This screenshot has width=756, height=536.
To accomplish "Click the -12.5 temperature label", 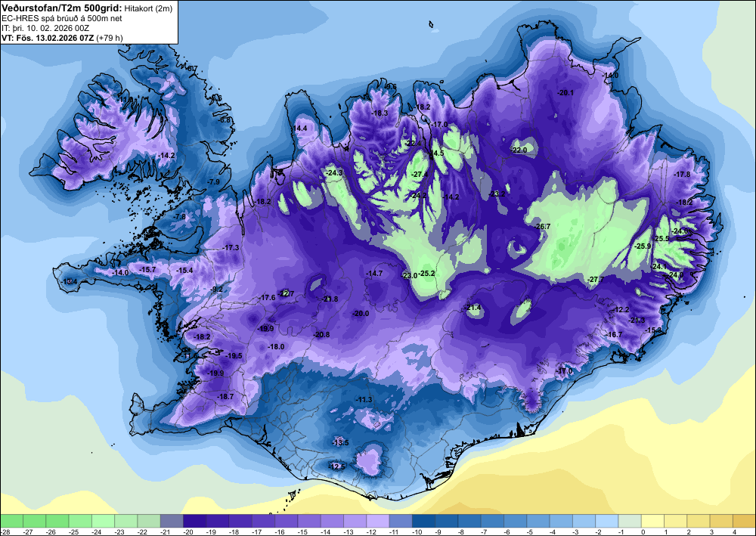I will pyautogui.click(x=337, y=466).
